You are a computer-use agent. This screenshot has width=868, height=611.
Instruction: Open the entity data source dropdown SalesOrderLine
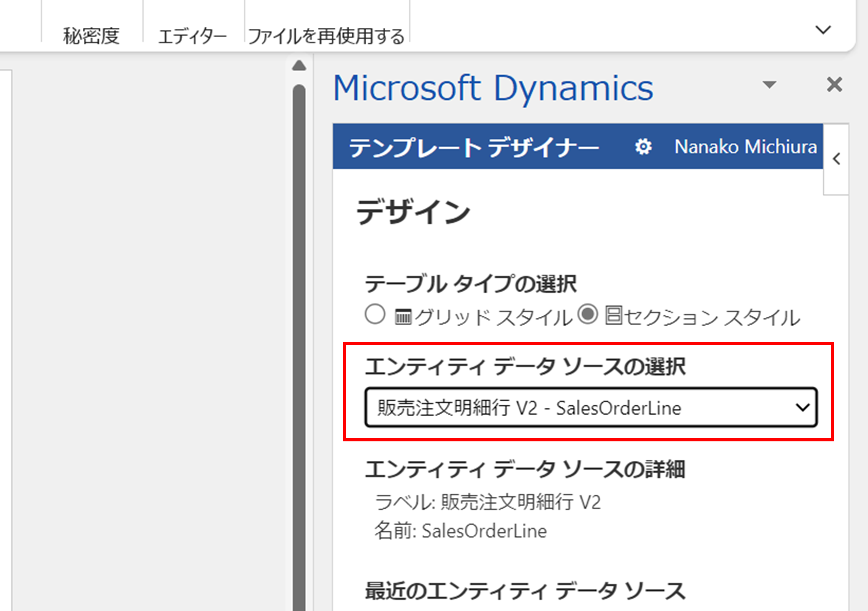point(591,407)
